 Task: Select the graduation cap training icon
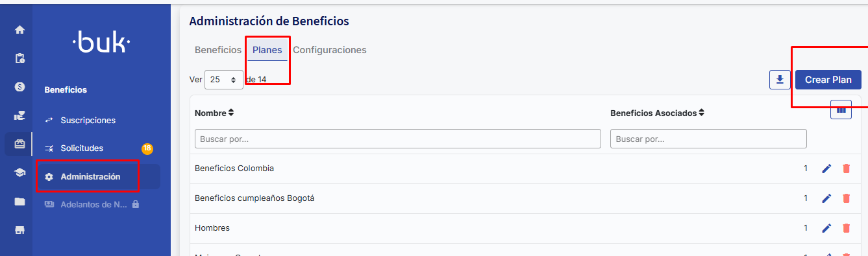click(19, 172)
